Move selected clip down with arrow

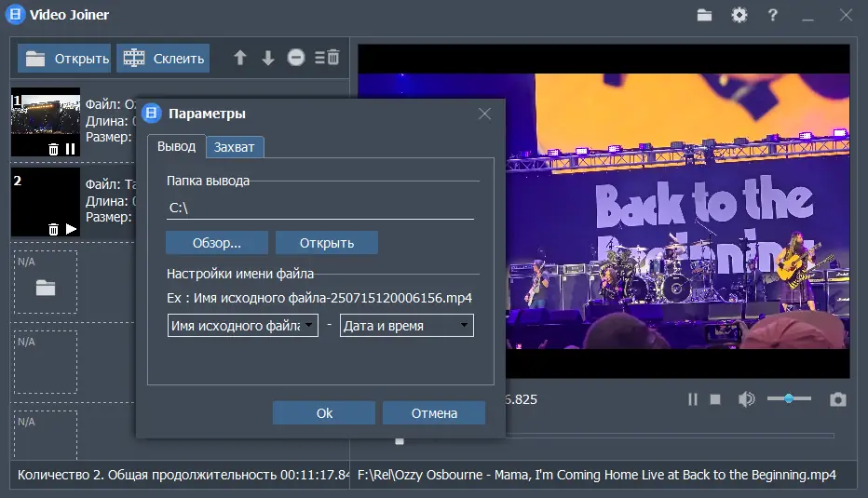click(x=268, y=58)
